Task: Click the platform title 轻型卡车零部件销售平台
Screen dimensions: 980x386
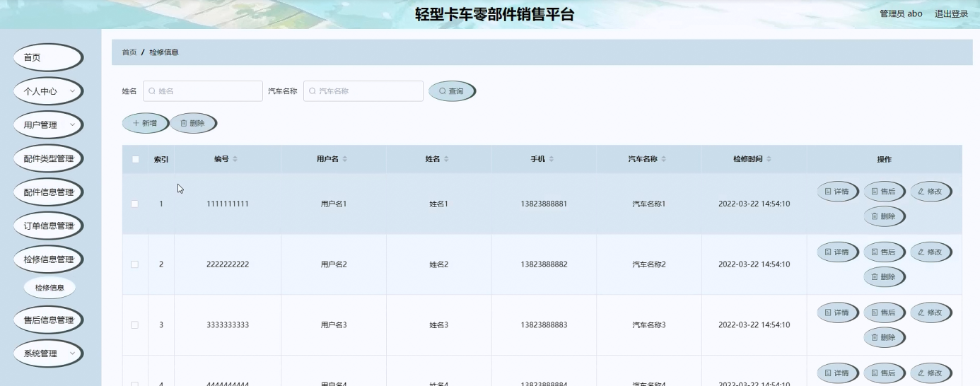Action: (x=495, y=15)
